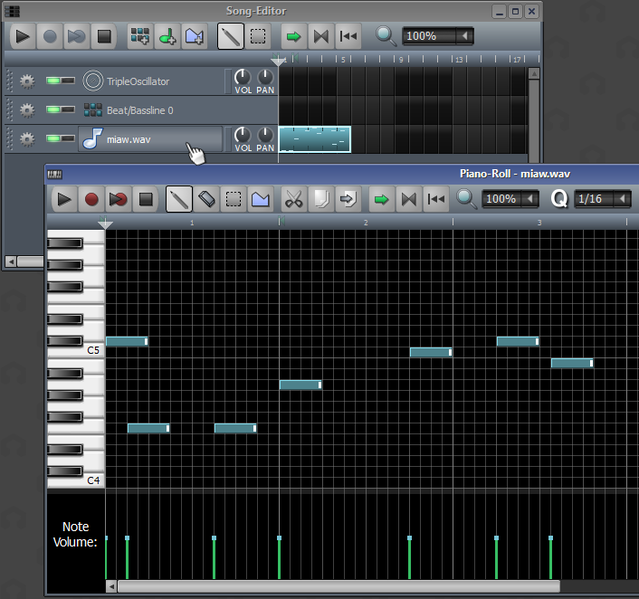Adjust the miaw.wav PAN knob
639x599 pixels.
point(265,135)
